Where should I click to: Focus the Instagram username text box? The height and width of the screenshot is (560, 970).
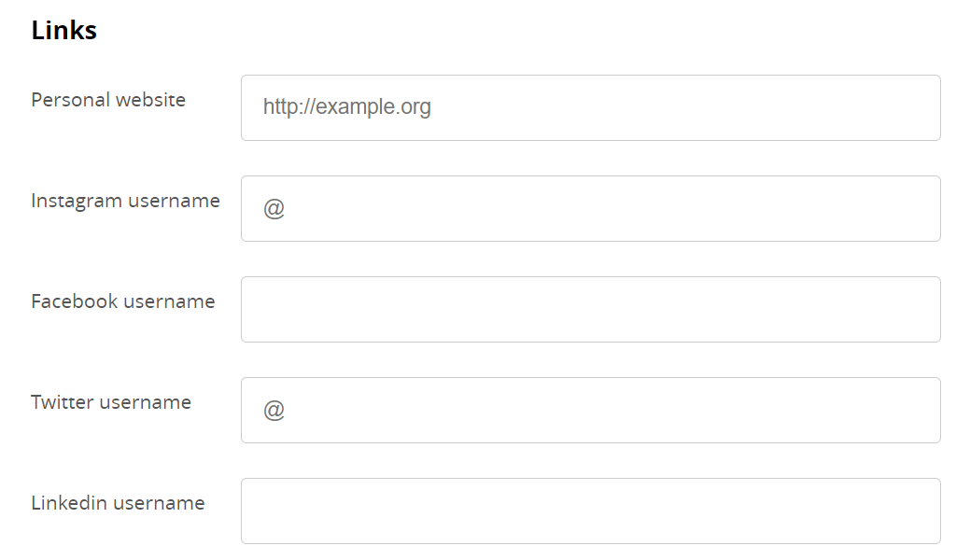tap(590, 208)
